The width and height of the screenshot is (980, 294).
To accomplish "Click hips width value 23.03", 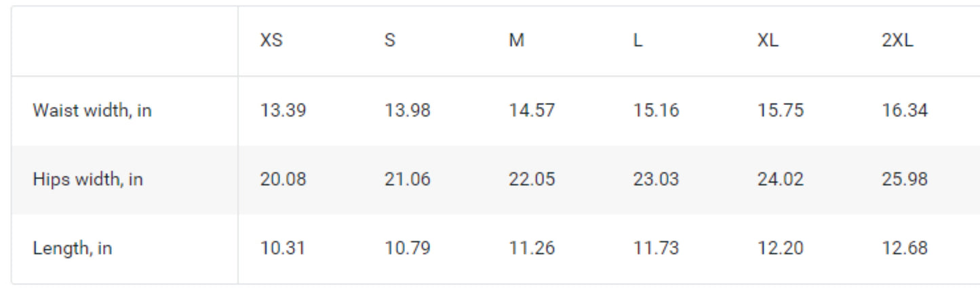I will [656, 180].
